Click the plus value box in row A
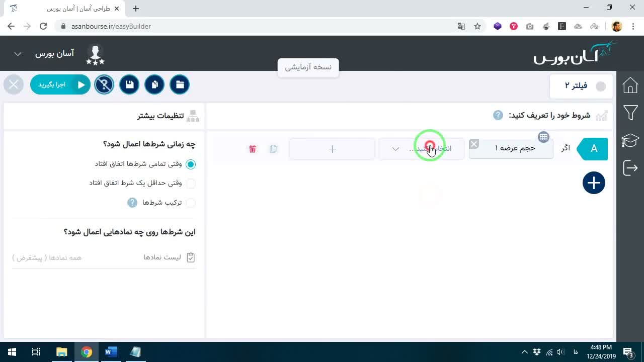The image size is (644, 362). pos(332,149)
